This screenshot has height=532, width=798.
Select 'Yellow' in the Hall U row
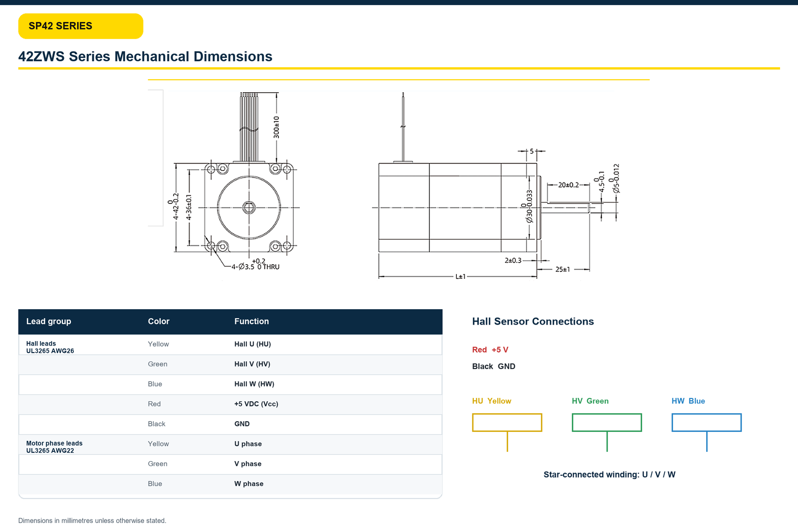(158, 344)
